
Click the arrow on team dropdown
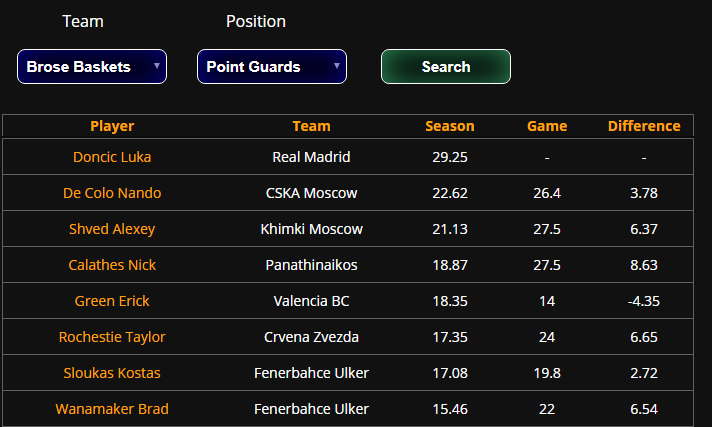[x=157, y=66]
